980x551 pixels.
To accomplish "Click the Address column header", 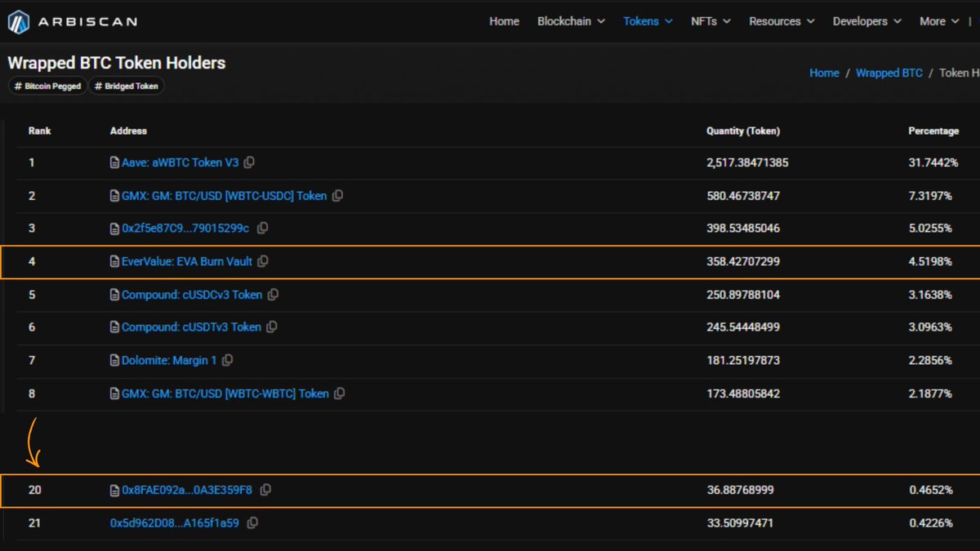I will pos(128,131).
